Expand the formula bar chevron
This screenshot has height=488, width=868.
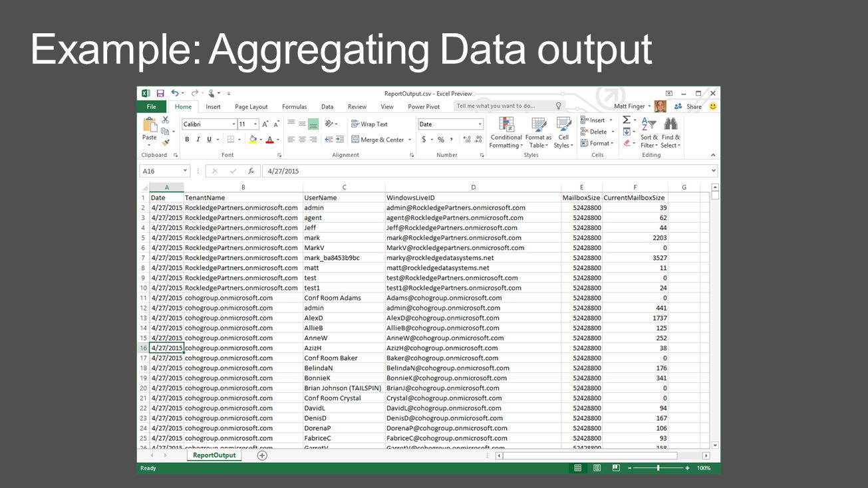pyautogui.click(x=714, y=171)
